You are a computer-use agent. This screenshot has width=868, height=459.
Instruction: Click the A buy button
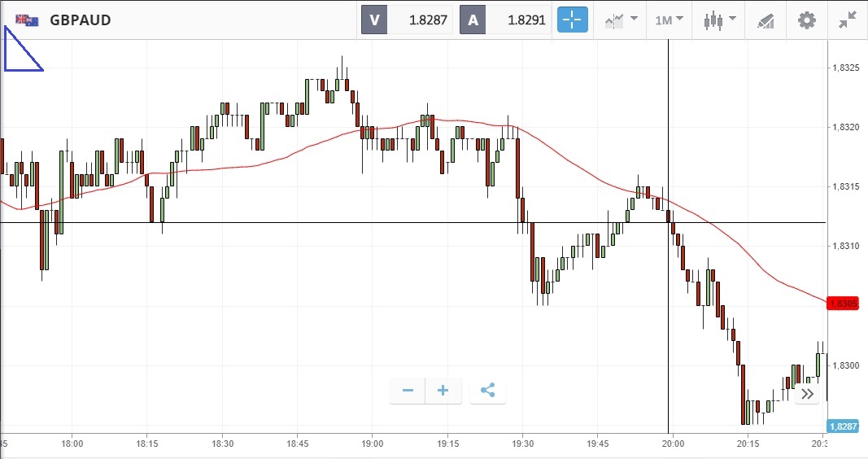point(473,20)
